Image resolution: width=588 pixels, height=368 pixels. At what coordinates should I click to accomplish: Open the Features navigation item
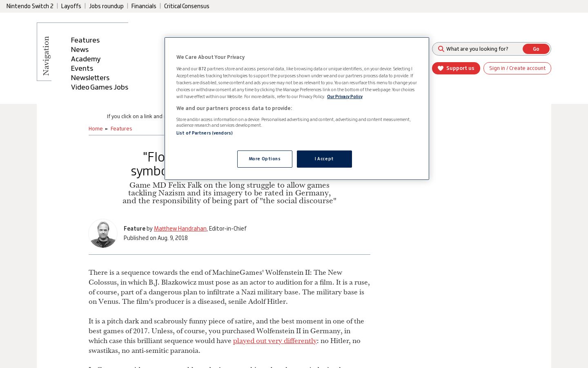pyautogui.click(x=85, y=40)
